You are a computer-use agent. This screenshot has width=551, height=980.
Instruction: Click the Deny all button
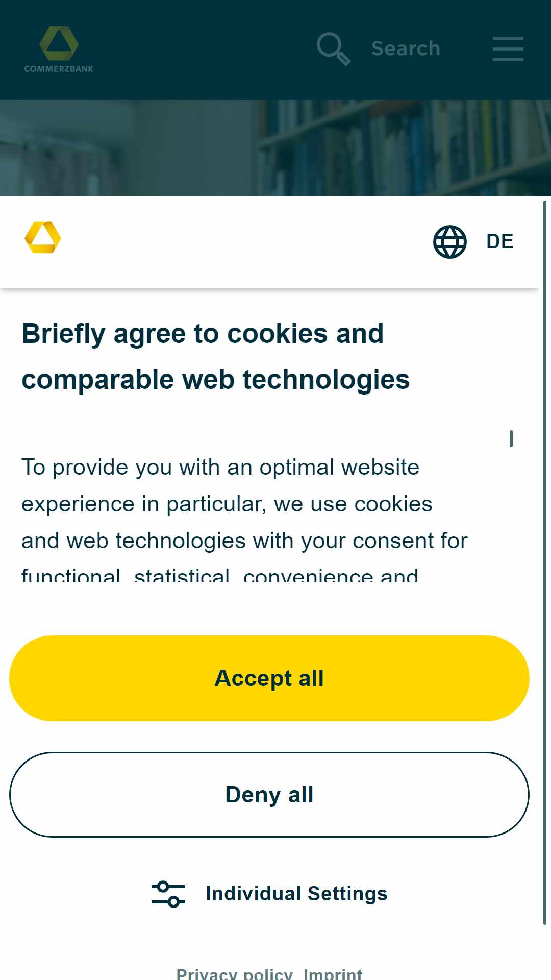click(x=269, y=795)
